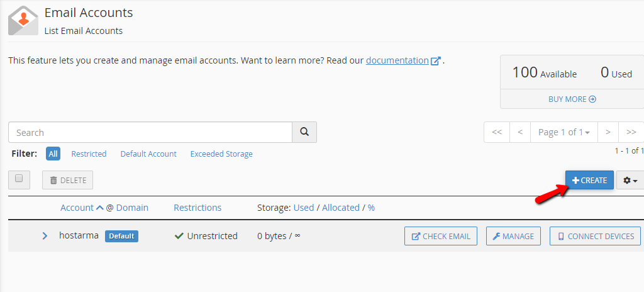Click the Create email account button
Screen dimensions: 644x292
(x=589, y=181)
